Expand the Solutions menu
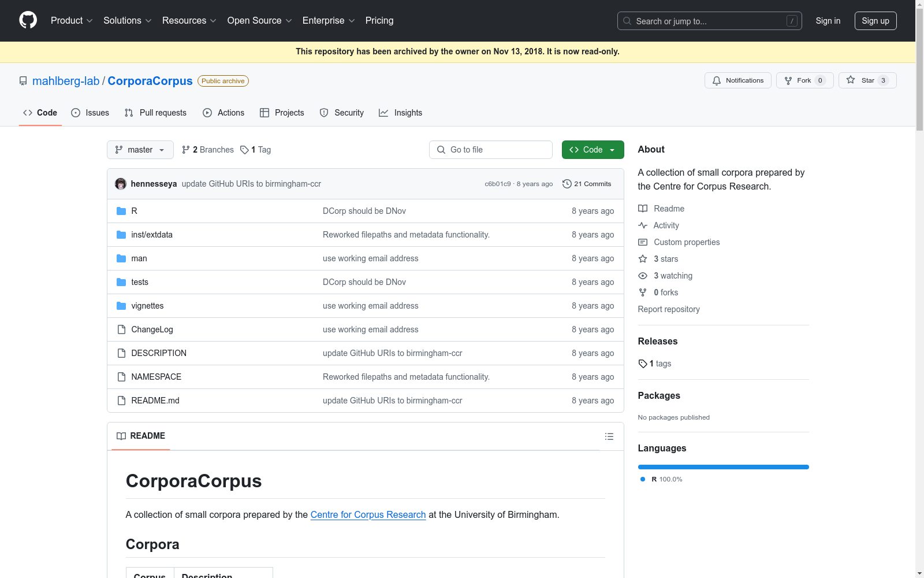This screenshot has height=578, width=924. coord(128,20)
